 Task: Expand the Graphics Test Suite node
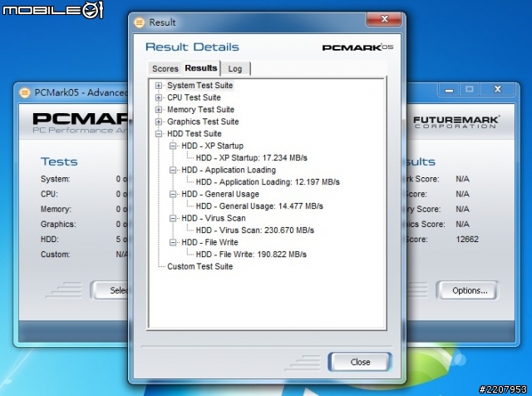point(159,121)
